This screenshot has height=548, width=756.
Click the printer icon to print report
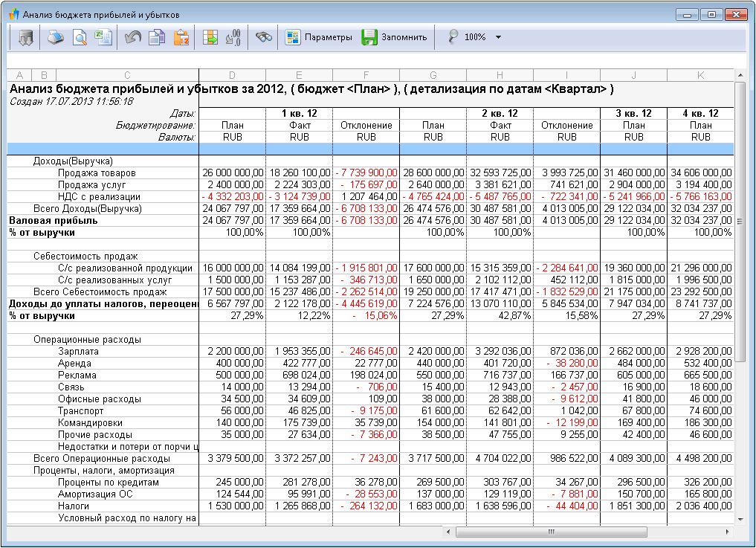pyautogui.click(x=56, y=37)
